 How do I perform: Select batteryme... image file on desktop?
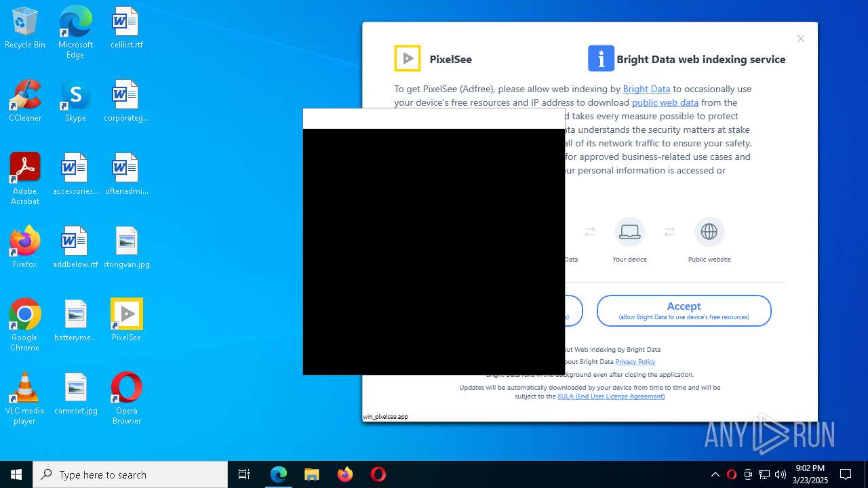coord(75,321)
